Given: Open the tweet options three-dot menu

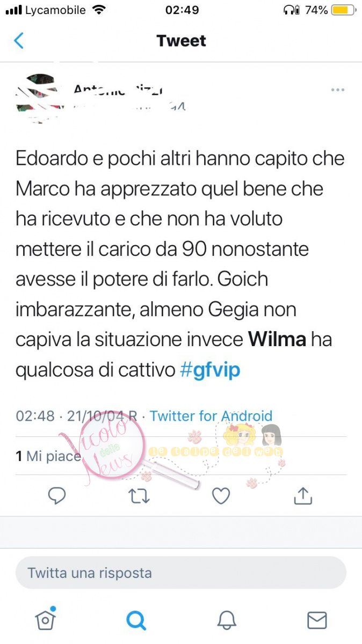Looking at the screenshot, I should 337,90.
